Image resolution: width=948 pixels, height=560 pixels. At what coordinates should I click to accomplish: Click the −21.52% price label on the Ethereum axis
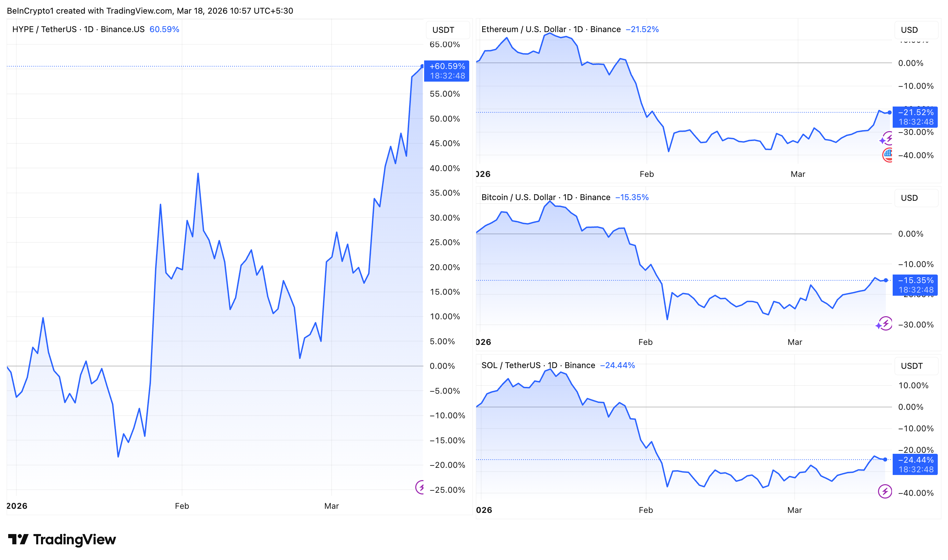(x=915, y=117)
